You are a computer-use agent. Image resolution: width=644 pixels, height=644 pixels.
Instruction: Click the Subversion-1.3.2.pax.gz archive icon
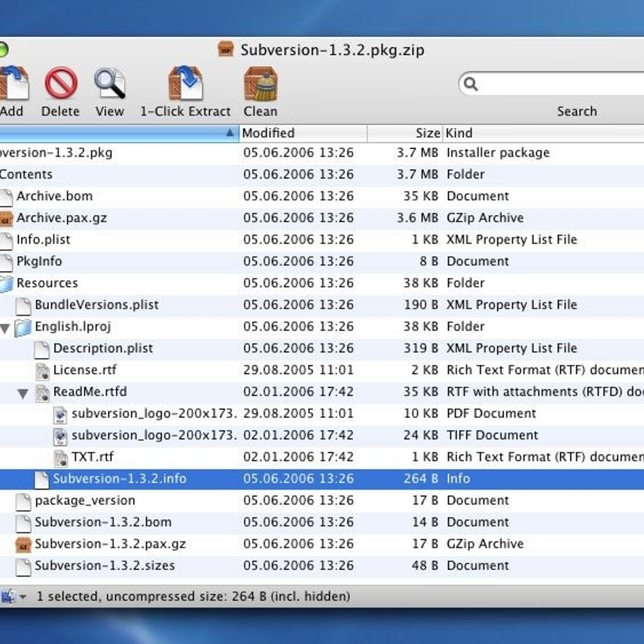pyautogui.click(x=23, y=545)
